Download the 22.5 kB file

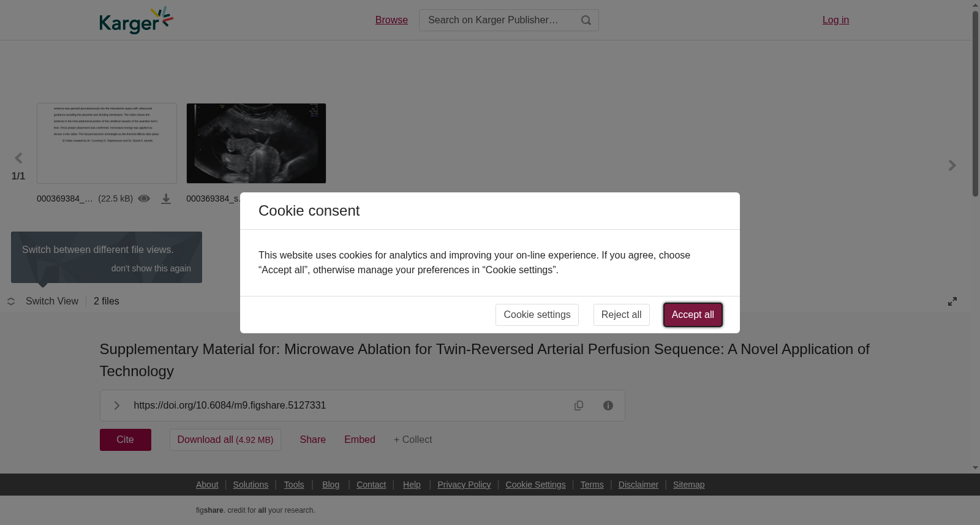click(166, 198)
